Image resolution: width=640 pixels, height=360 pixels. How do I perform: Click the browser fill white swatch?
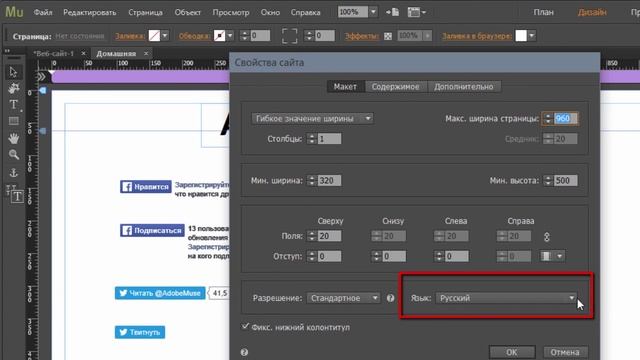point(521,36)
